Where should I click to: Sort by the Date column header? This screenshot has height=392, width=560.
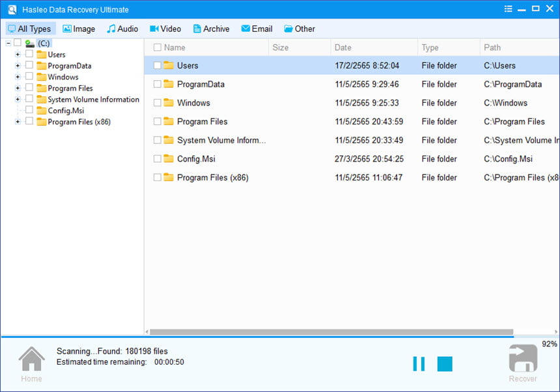click(x=374, y=47)
